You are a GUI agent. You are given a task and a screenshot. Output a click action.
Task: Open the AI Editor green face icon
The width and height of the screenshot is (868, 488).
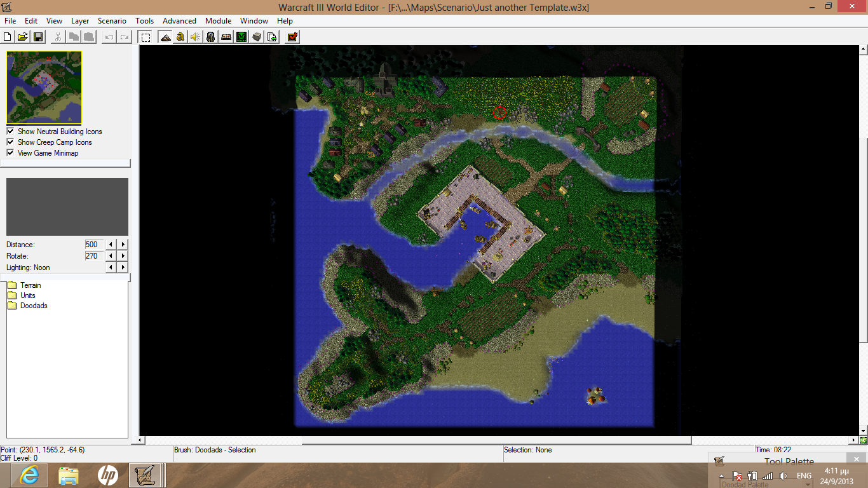coord(241,37)
